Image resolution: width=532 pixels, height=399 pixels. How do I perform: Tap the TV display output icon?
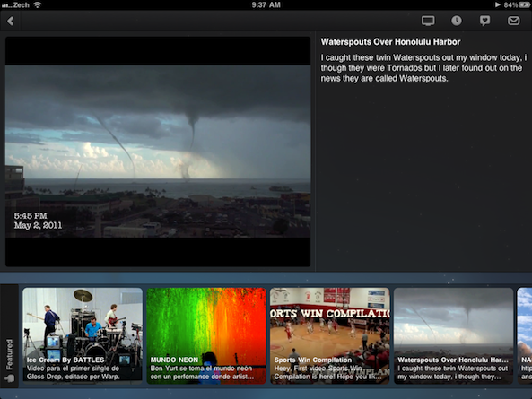[x=428, y=21]
